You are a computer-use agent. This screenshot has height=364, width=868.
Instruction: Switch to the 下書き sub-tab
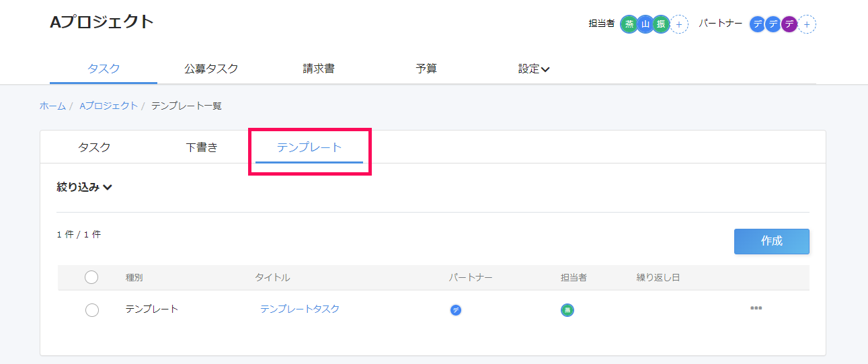click(202, 148)
